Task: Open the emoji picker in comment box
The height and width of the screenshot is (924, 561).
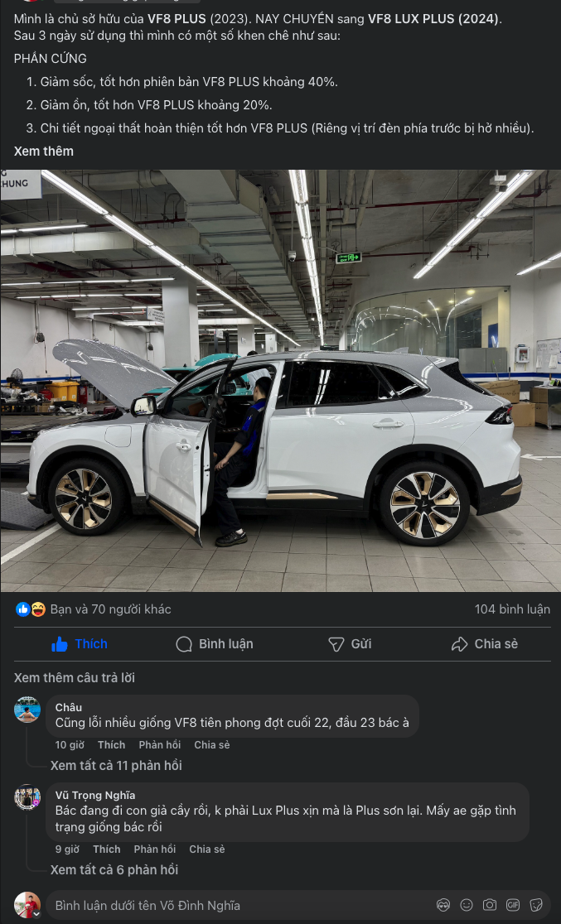Action: 466,905
